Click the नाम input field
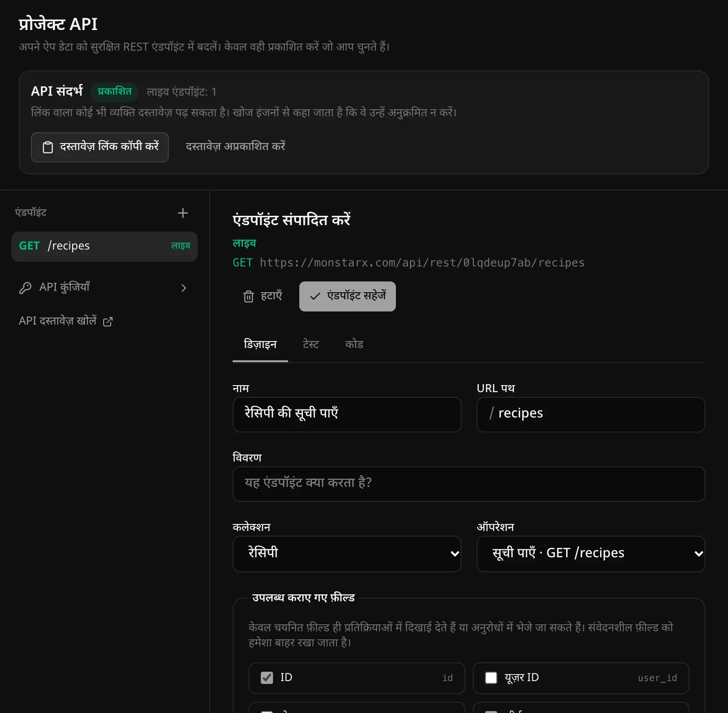 [x=347, y=415]
